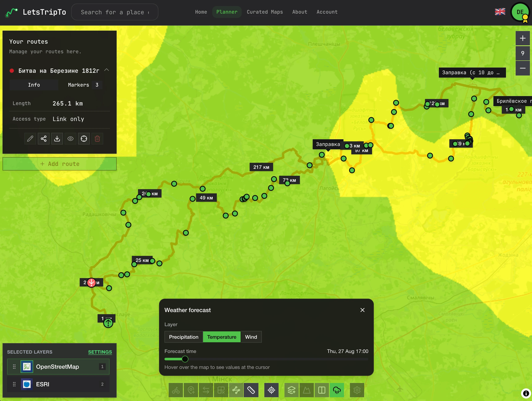The height and width of the screenshot is (401, 532).
Task: Select the add marker pin tool
Action: [x=191, y=390]
